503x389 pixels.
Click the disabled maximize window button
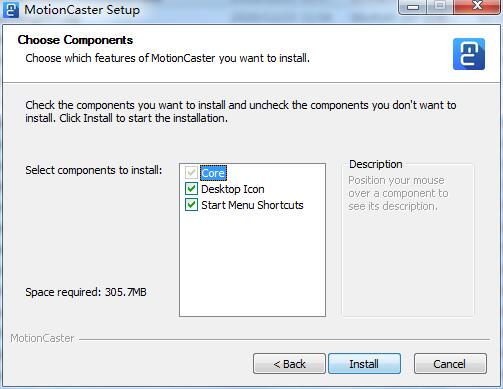point(440,7)
